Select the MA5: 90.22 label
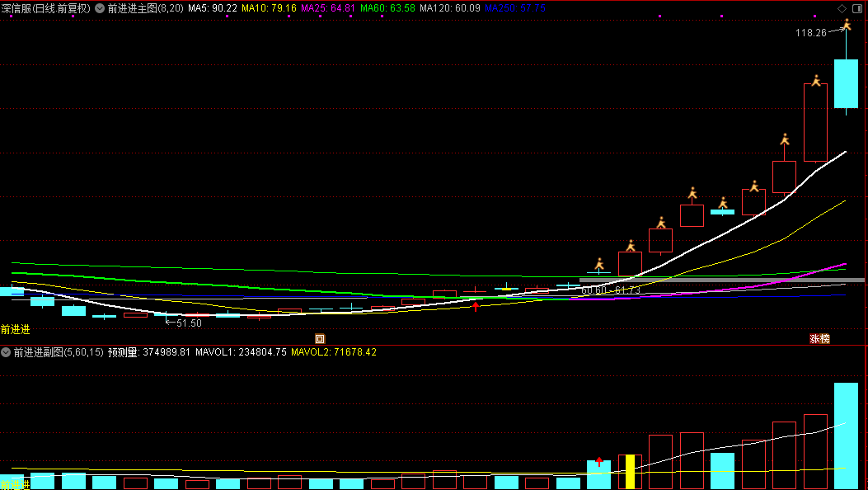This screenshot has height=490, width=868. coord(213,8)
